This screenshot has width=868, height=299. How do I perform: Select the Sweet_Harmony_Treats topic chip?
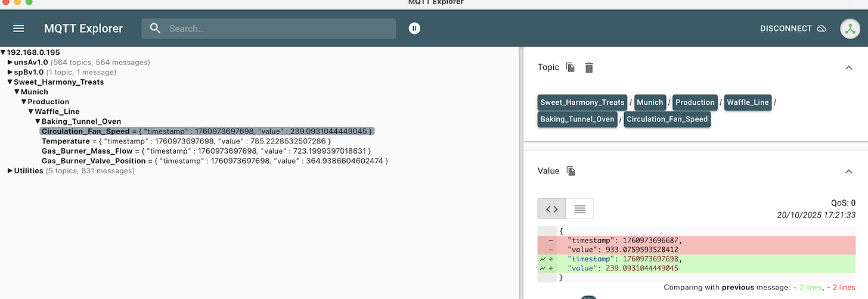[582, 102]
